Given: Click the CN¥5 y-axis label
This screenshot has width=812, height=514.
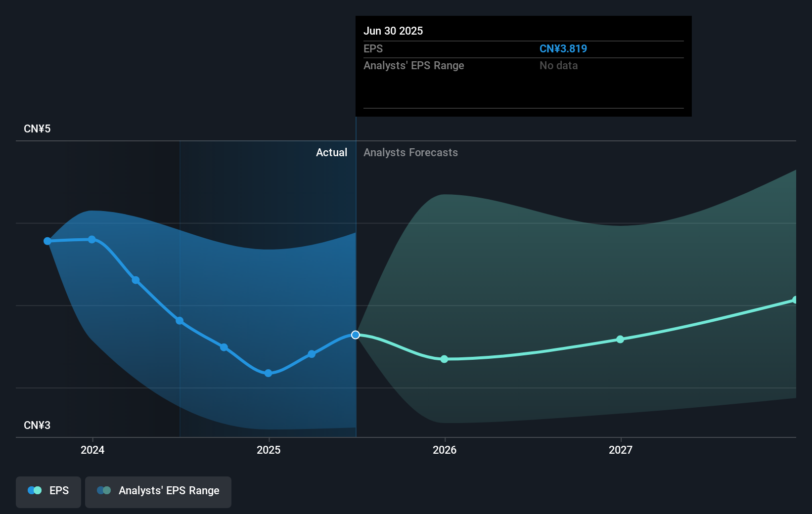Looking at the screenshot, I should pos(37,129).
